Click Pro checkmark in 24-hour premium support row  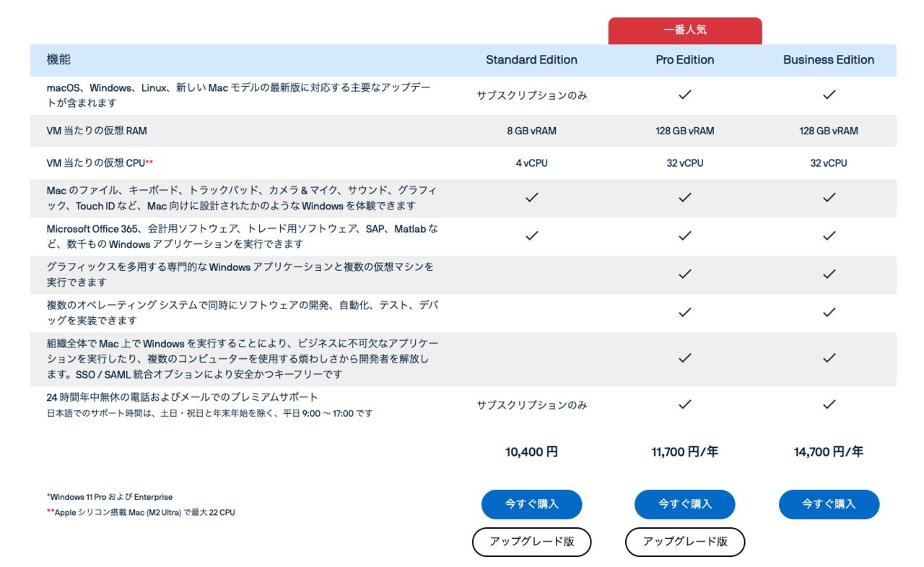coord(685,404)
